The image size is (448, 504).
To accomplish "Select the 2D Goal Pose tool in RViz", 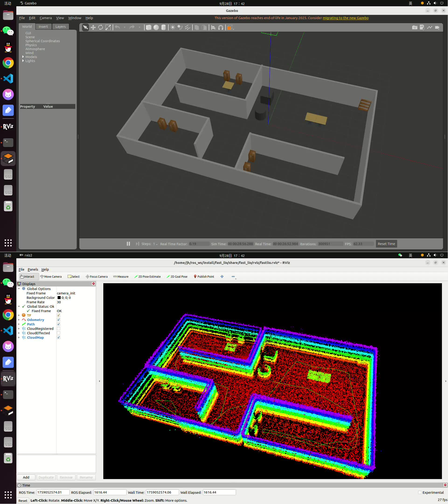I will [177, 276].
